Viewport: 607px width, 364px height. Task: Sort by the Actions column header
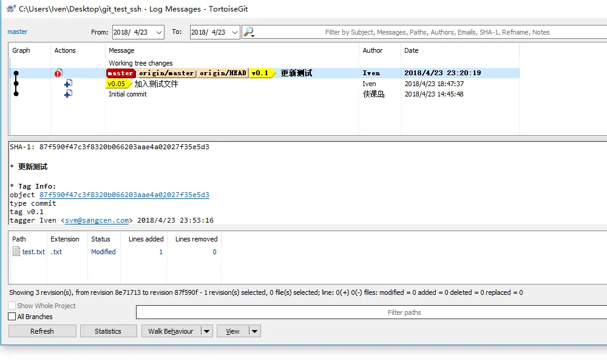tap(65, 50)
